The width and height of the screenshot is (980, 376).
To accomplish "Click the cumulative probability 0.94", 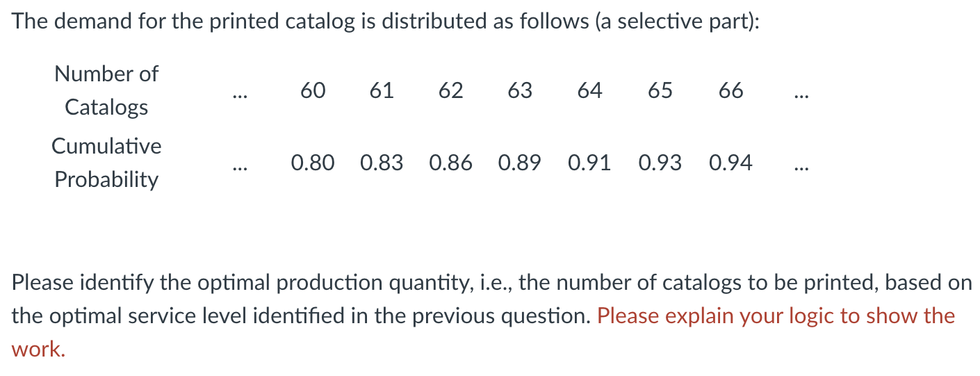I will pyautogui.click(x=730, y=163).
